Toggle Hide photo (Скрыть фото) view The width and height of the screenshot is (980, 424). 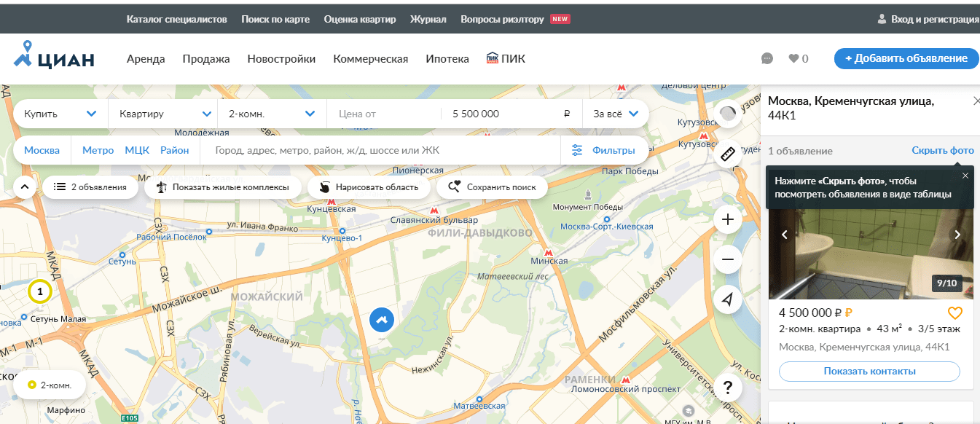click(942, 151)
